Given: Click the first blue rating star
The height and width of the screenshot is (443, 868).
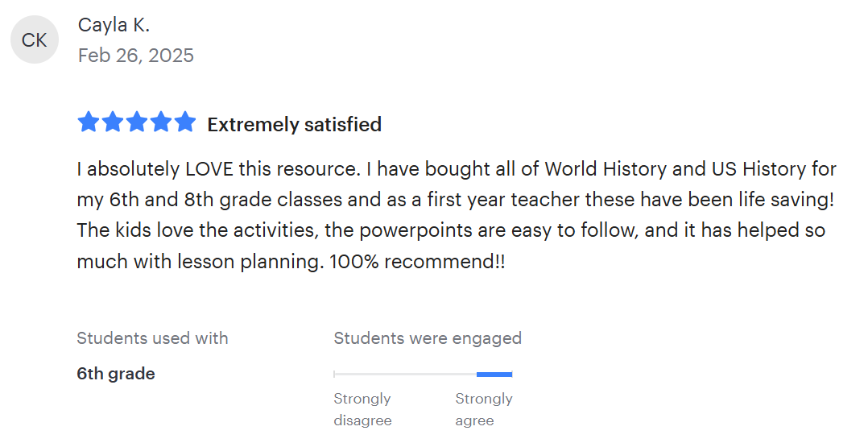Looking at the screenshot, I should pos(88,122).
